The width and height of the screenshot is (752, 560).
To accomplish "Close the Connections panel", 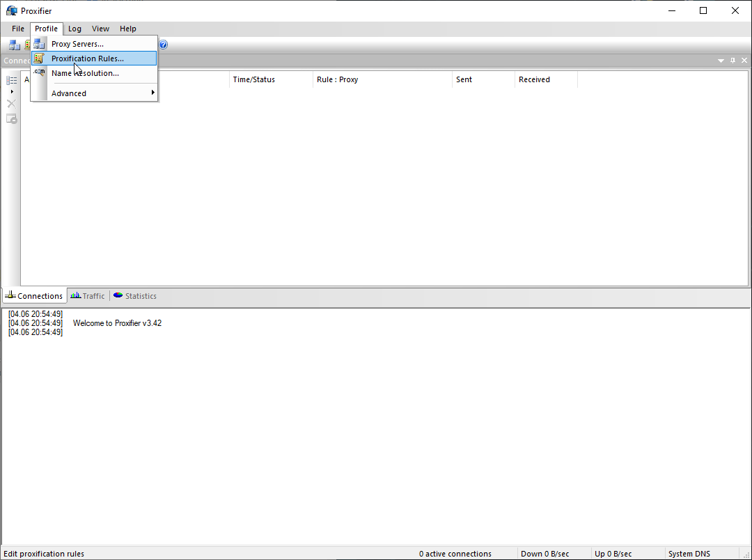I will tap(744, 61).
